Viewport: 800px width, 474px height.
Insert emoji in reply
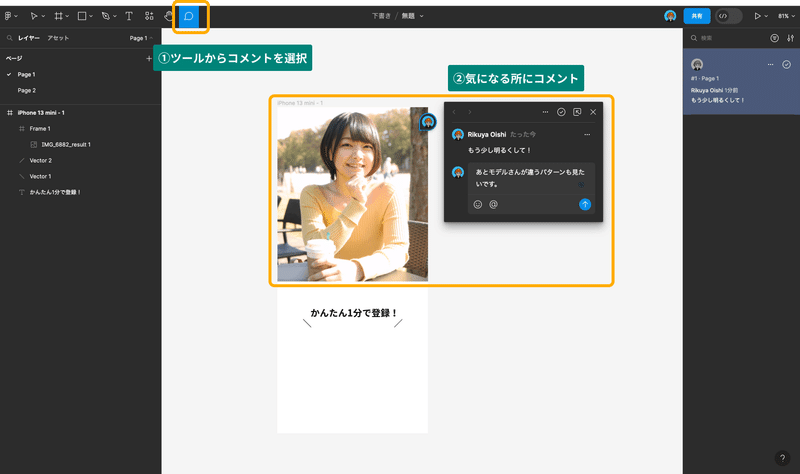478,205
